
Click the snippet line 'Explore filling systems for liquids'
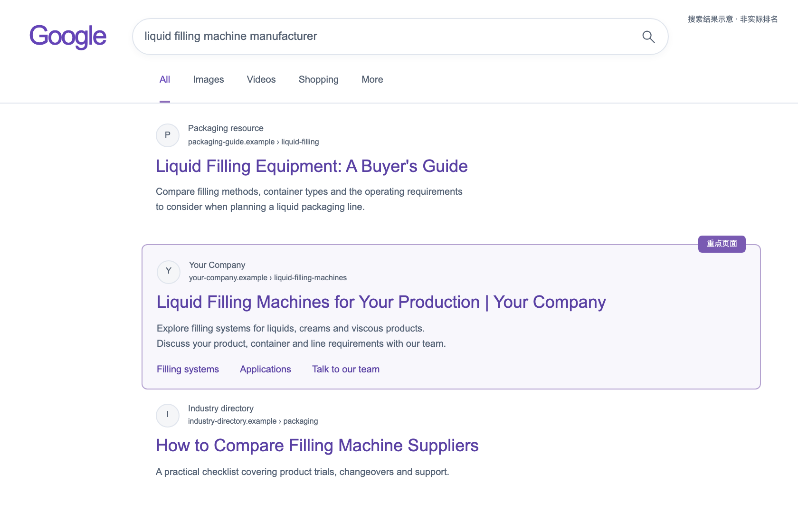291,328
